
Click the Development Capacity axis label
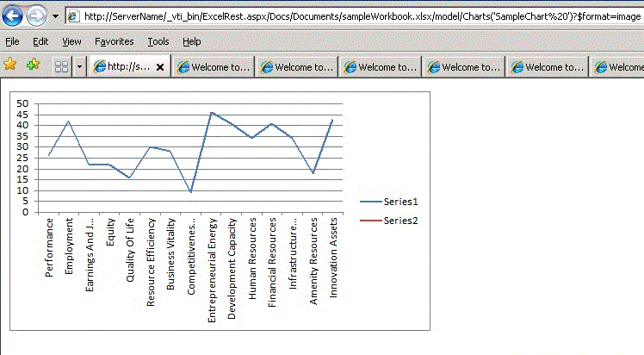coord(232,269)
